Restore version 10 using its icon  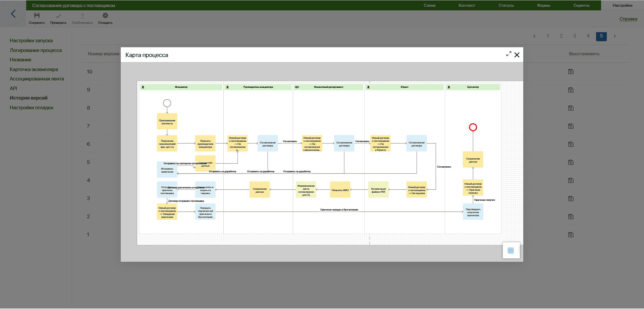pos(571,72)
